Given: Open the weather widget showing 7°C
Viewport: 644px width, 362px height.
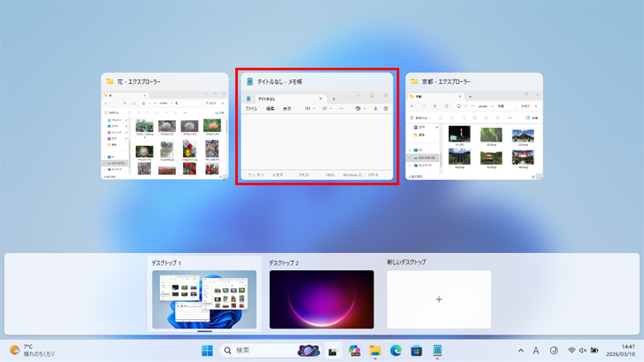Looking at the screenshot, I should (33, 350).
